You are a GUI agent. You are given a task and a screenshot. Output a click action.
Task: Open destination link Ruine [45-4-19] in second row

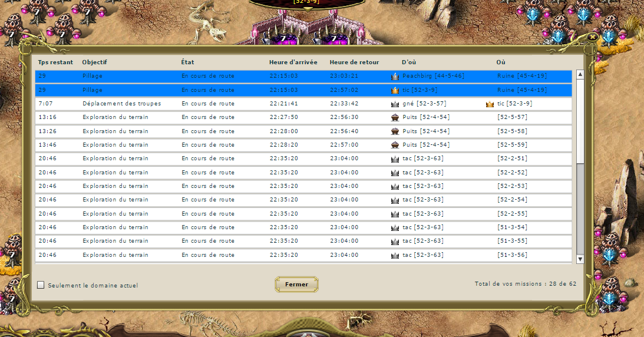pyautogui.click(x=522, y=90)
